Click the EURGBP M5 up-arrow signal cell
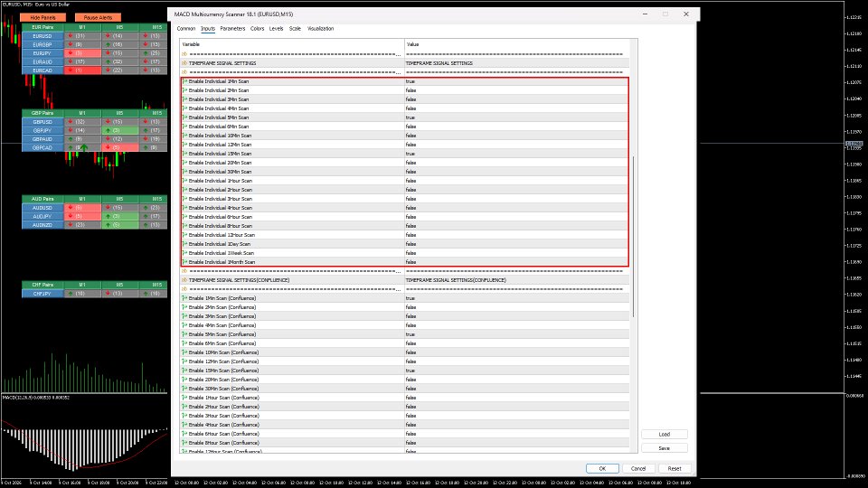868x488 pixels. point(120,44)
